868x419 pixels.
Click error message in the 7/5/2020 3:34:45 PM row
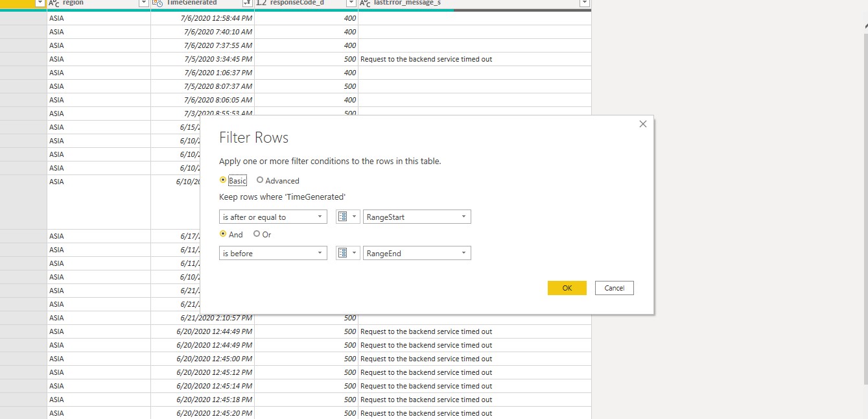[x=475, y=59]
